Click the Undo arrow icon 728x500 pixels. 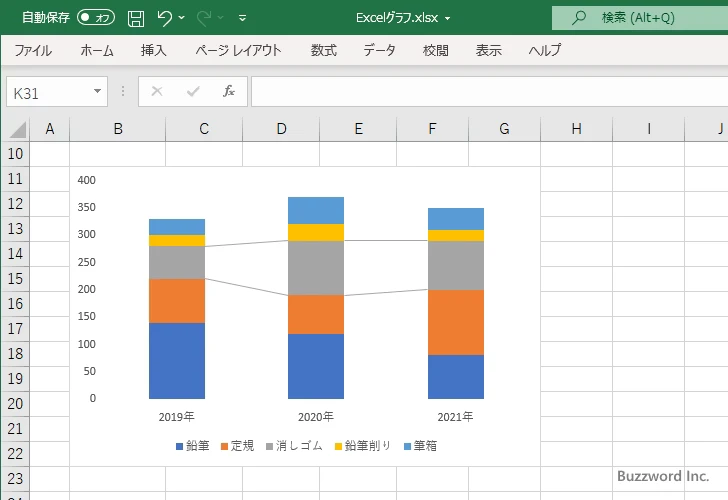pyautogui.click(x=164, y=18)
